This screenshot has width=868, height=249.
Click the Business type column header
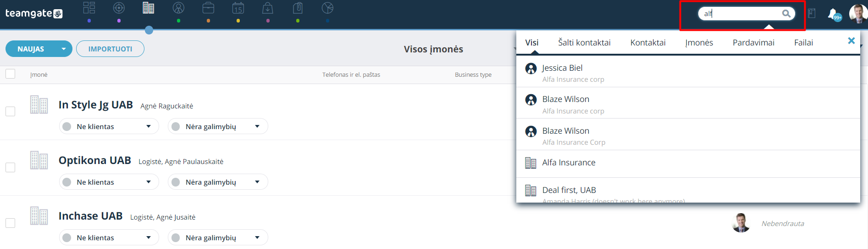pyautogui.click(x=473, y=74)
